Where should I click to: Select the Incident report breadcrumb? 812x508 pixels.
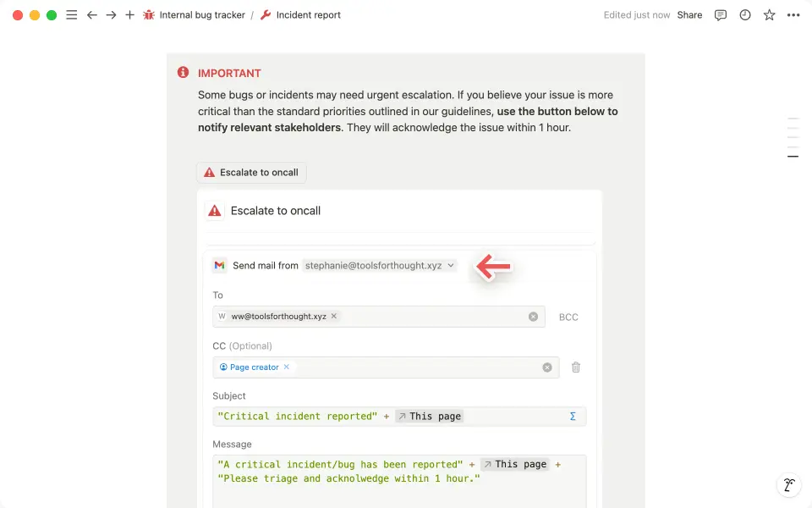306,14
